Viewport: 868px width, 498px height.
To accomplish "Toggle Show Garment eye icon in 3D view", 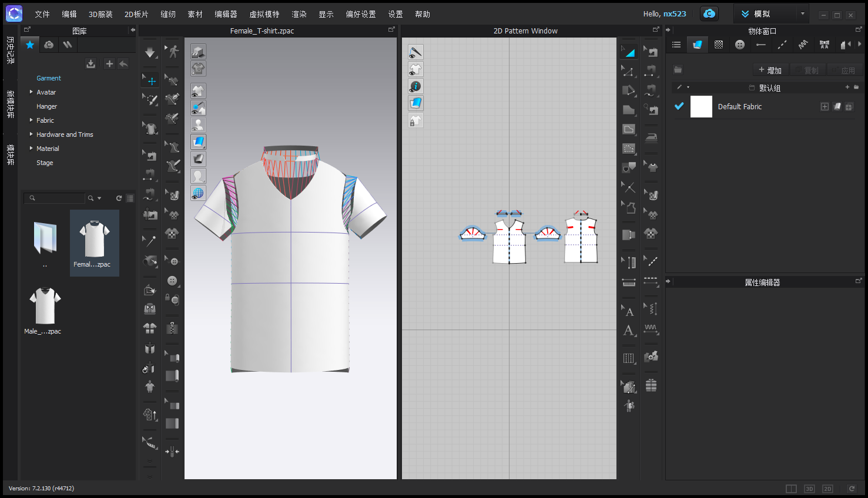I will [x=198, y=90].
